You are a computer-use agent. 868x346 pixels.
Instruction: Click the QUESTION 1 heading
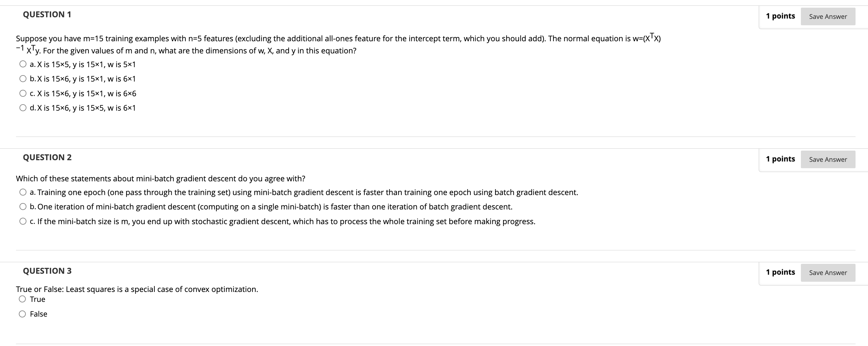47,14
